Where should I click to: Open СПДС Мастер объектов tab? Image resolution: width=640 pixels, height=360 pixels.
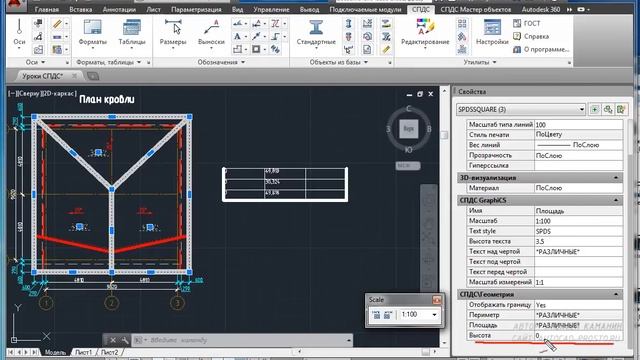click(476, 9)
